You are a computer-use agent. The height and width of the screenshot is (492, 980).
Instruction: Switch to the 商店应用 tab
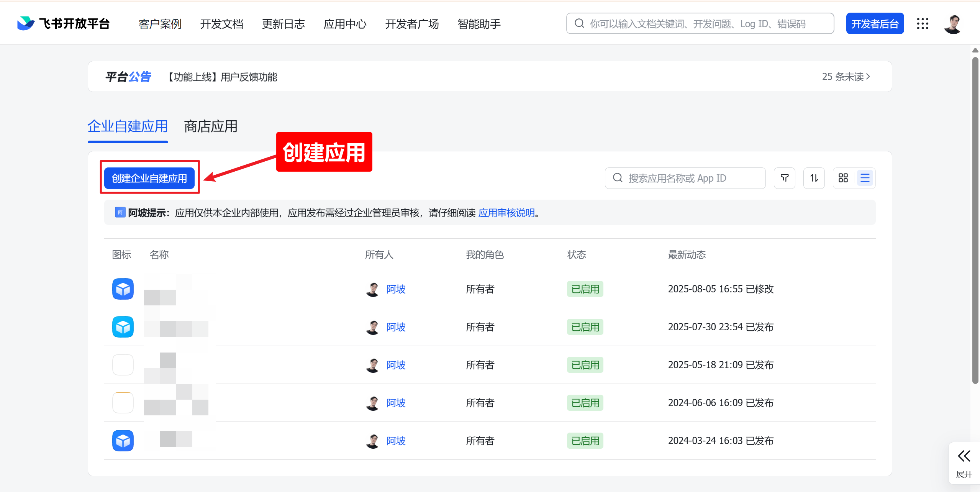210,126
